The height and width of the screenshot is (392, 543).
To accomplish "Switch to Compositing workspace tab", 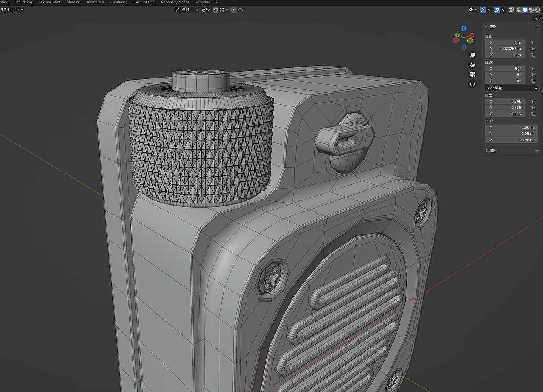I will [144, 3].
